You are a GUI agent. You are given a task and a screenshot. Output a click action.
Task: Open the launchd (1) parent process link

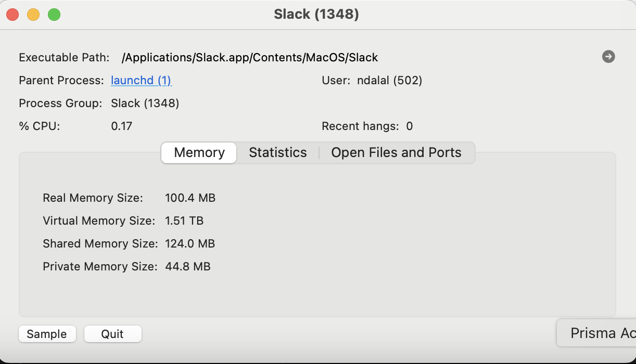(x=141, y=81)
